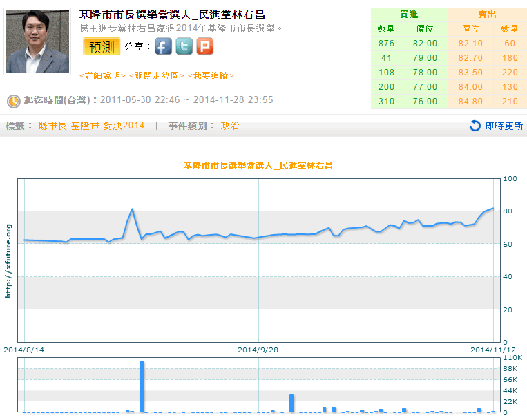Open the 基隆市 tag
The height and width of the screenshot is (420, 527).
click(x=85, y=126)
